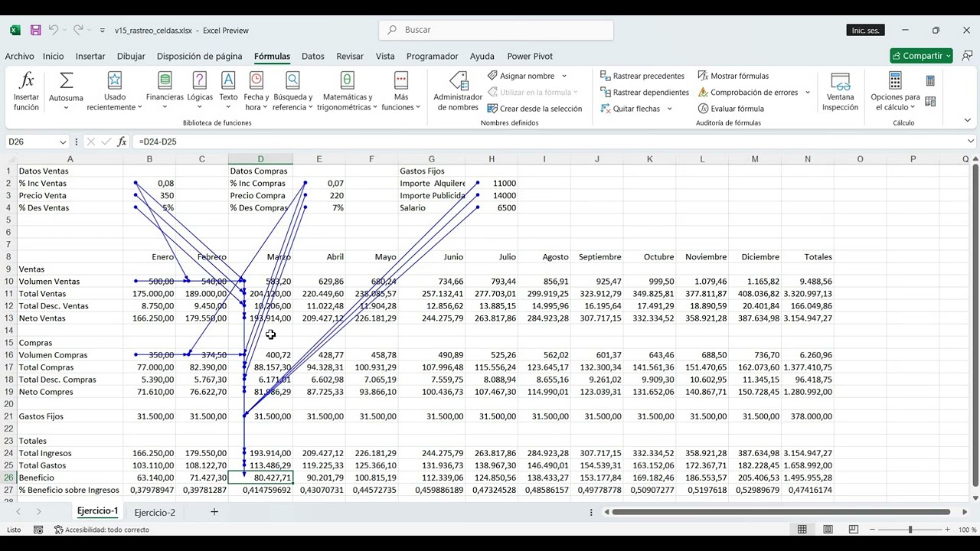Click the zoom in plus button
The height and width of the screenshot is (551, 980).
pos(949,530)
